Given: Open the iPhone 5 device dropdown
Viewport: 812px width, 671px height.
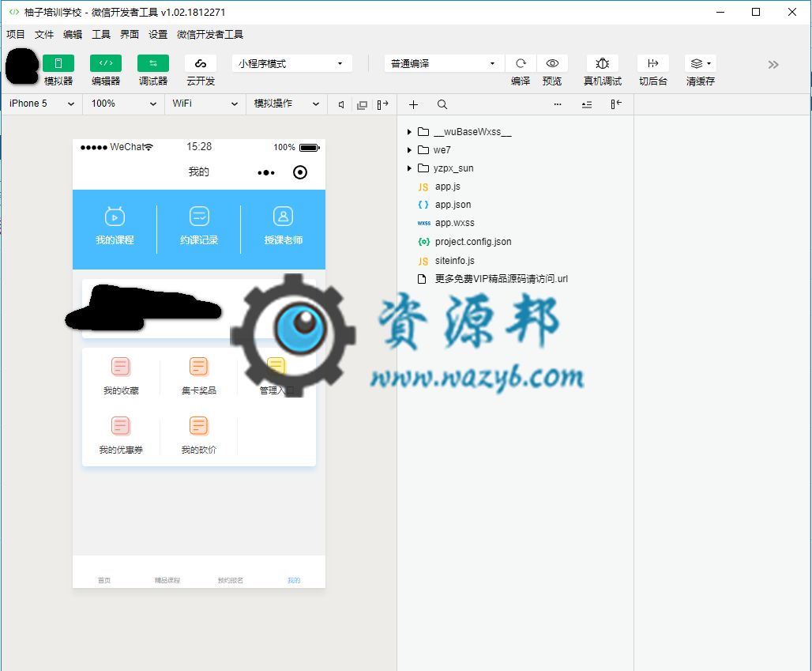Looking at the screenshot, I should tap(41, 104).
